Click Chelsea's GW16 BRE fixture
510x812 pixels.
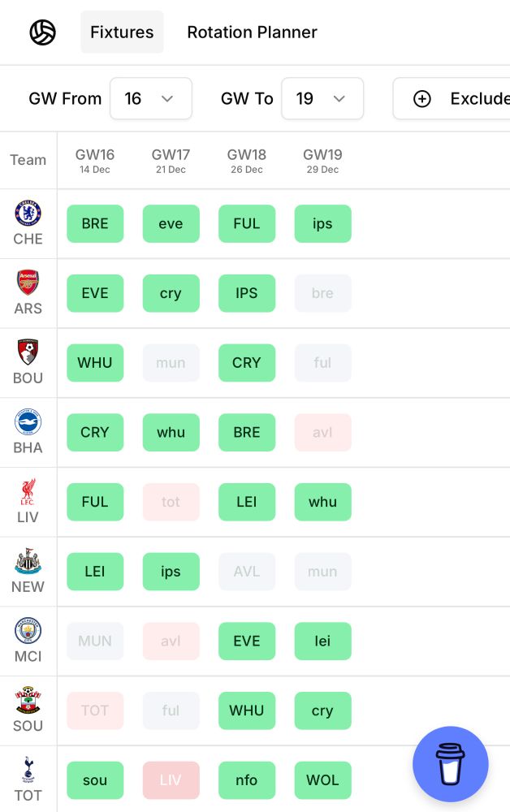coord(95,224)
